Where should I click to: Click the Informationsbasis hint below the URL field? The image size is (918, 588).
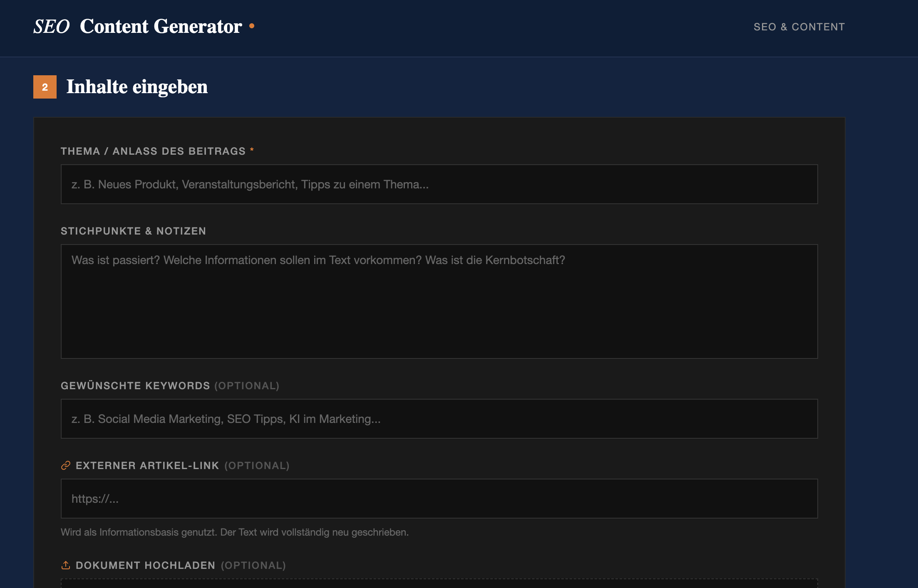coord(234,532)
